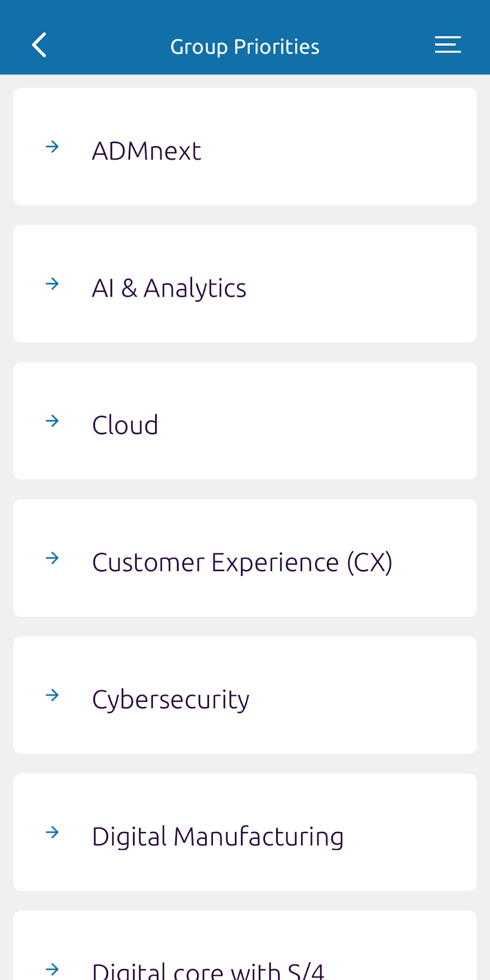The height and width of the screenshot is (980, 490).
Task: Tap the arrow next to Customer Experience (CX)
Action: (x=52, y=558)
